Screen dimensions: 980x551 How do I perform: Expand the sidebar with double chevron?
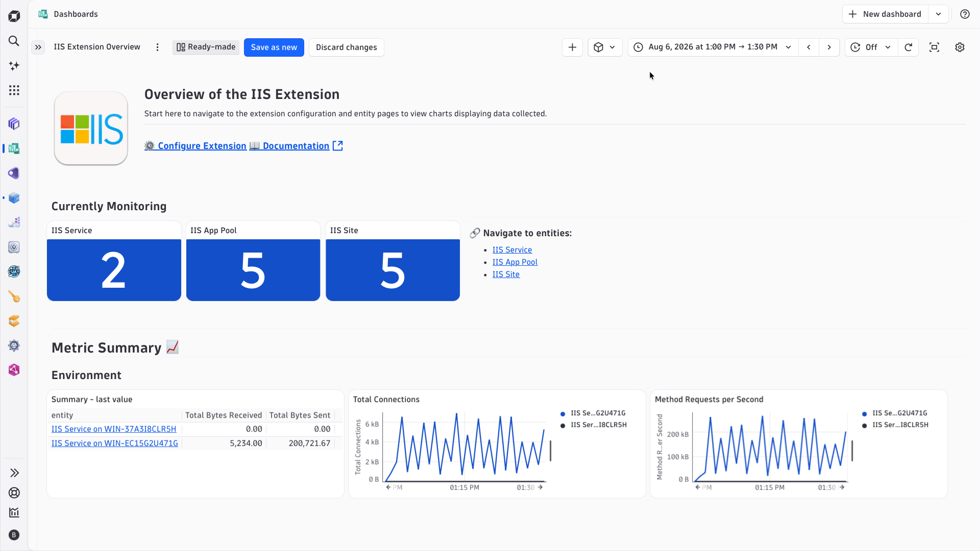pos(14,473)
